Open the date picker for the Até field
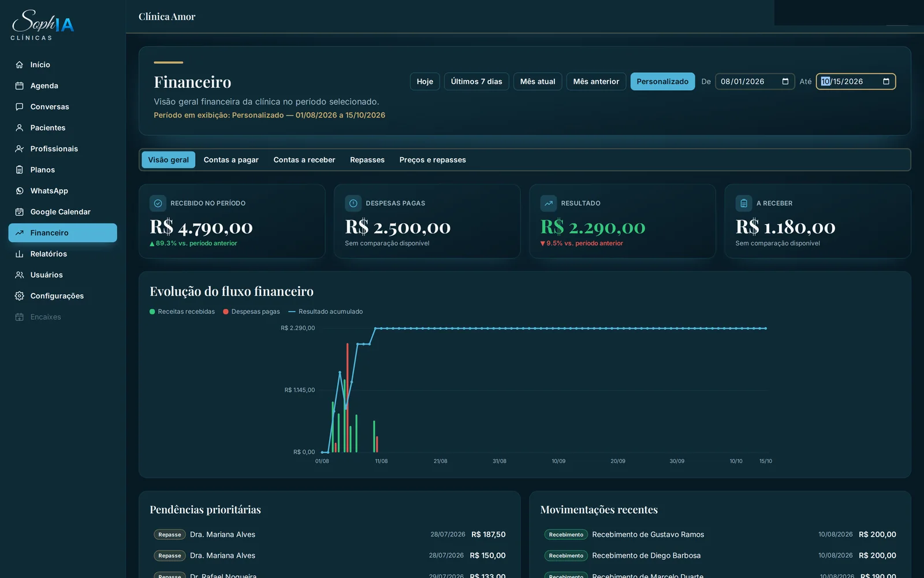Screen dimensions: 924x578 886,81
